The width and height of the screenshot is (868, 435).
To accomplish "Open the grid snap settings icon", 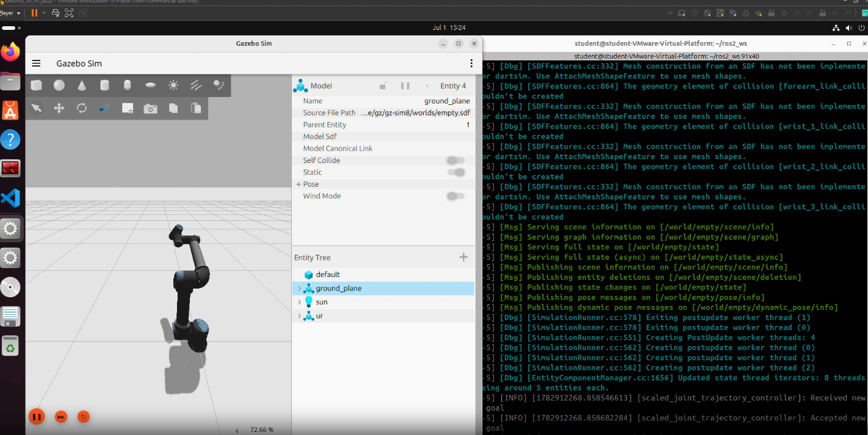I will [x=128, y=108].
